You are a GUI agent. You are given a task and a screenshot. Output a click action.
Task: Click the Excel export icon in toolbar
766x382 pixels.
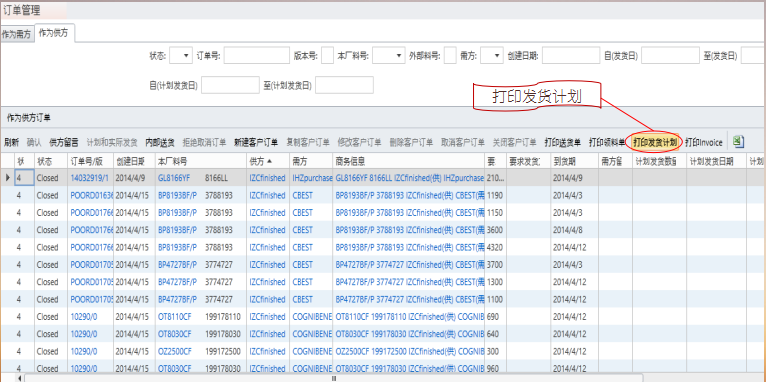click(x=738, y=142)
